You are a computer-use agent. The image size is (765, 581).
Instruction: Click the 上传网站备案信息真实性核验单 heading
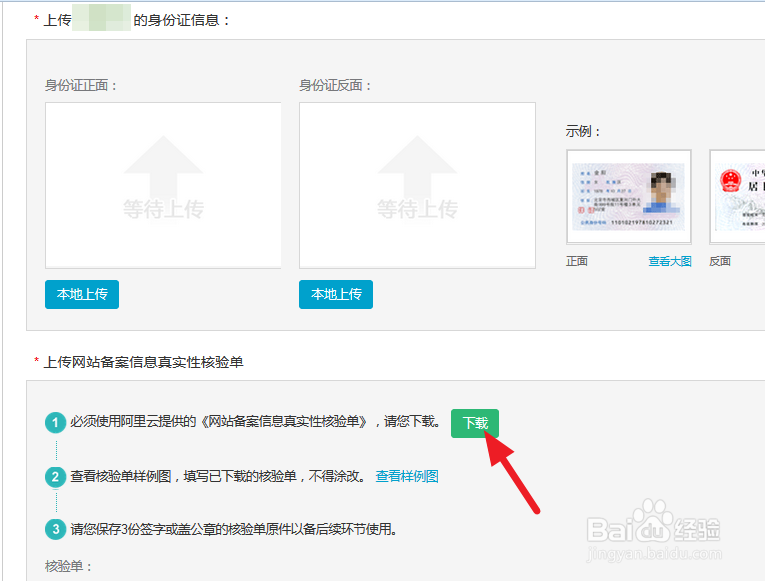[x=143, y=362]
